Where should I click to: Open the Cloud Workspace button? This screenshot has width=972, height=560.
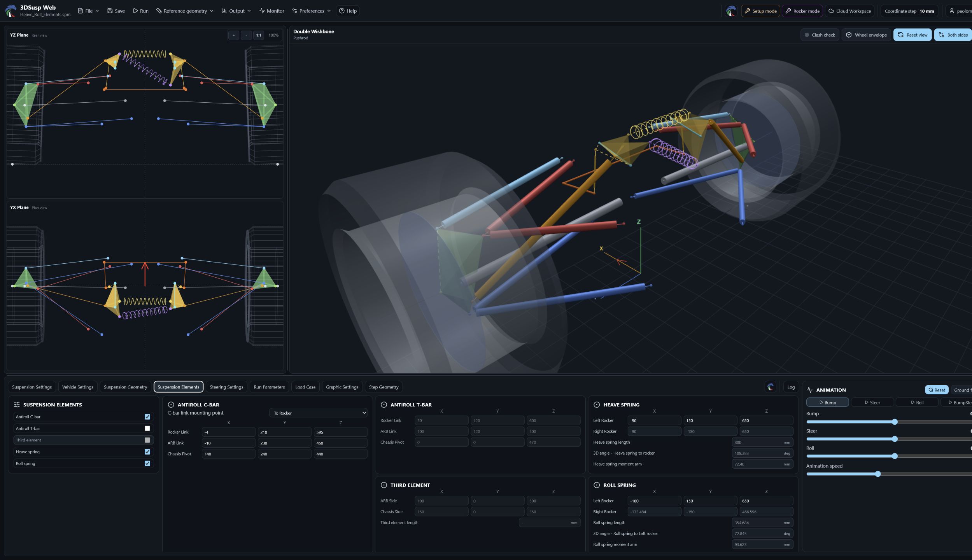point(849,11)
